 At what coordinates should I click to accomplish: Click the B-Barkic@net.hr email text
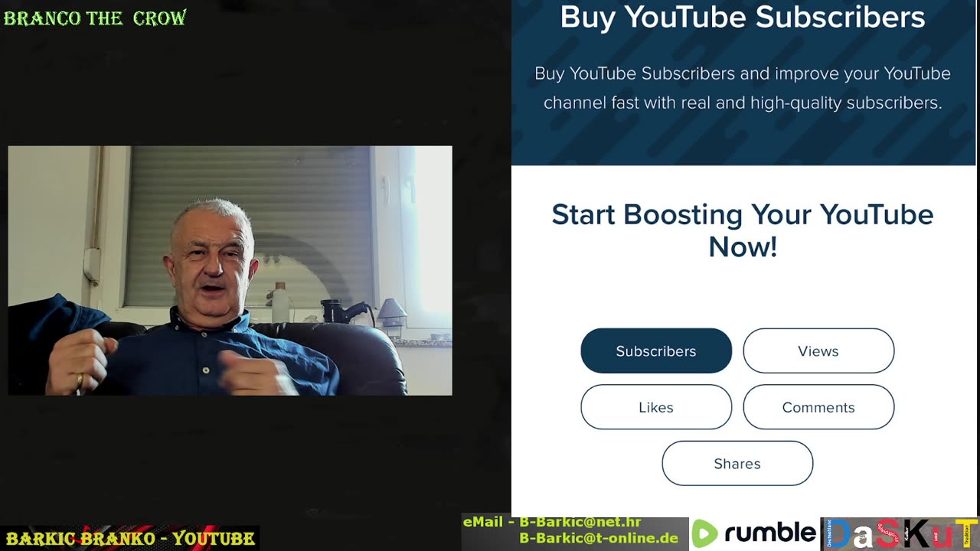pyautogui.click(x=580, y=522)
